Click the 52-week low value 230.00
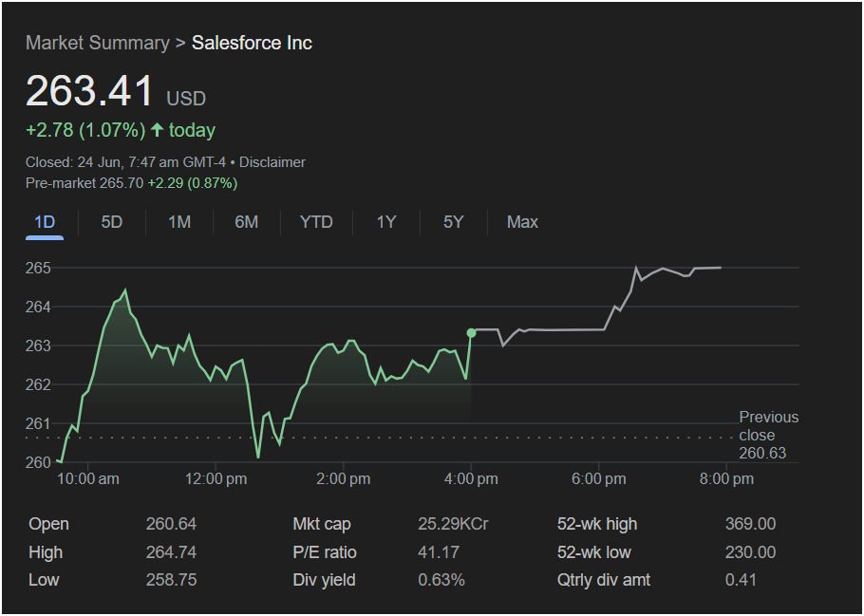 click(x=750, y=552)
